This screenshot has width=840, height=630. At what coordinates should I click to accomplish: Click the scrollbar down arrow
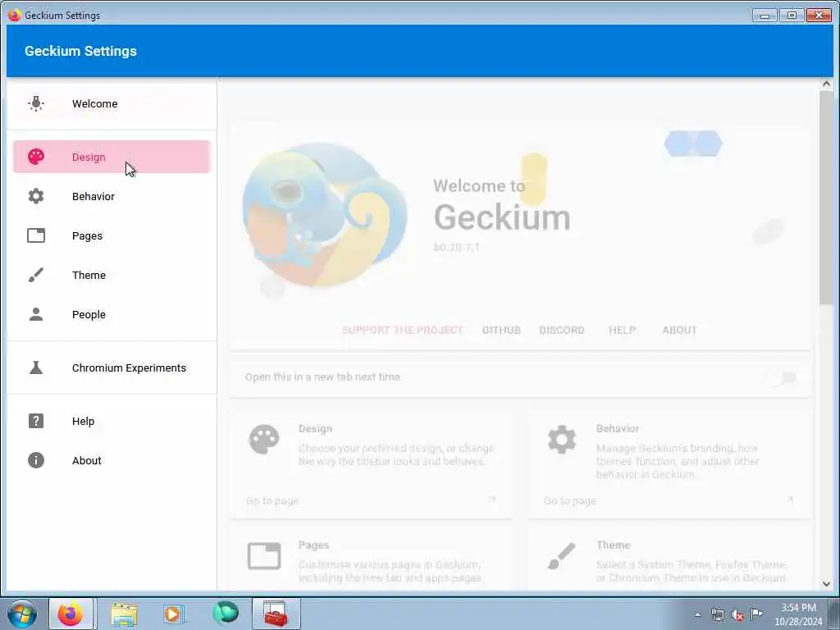(x=826, y=583)
